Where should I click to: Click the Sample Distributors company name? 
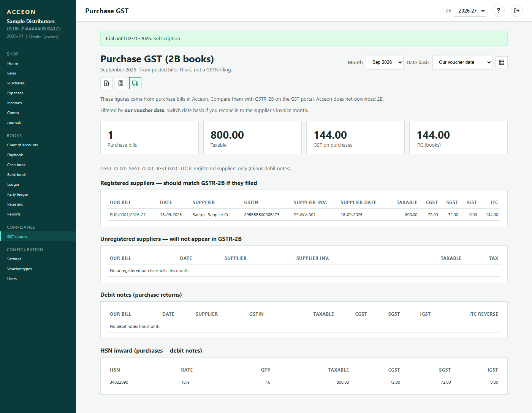click(x=31, y=21)
